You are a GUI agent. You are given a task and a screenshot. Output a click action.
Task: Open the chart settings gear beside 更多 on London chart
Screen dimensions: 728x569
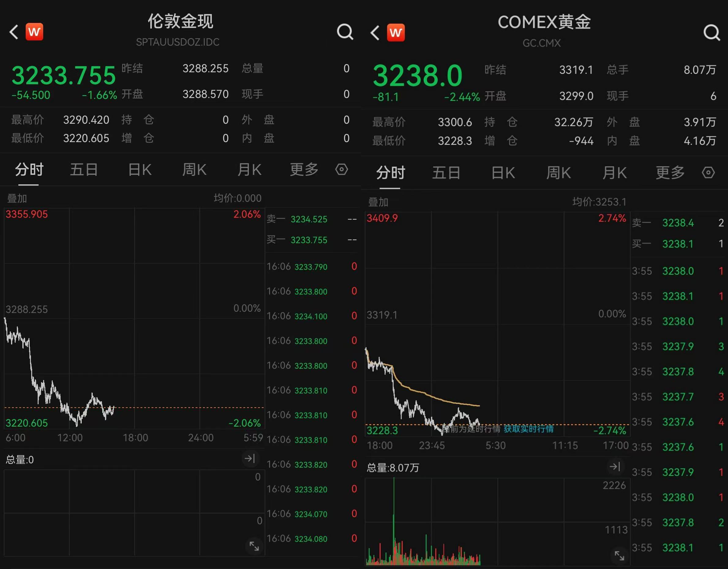[x=342, y=169]
